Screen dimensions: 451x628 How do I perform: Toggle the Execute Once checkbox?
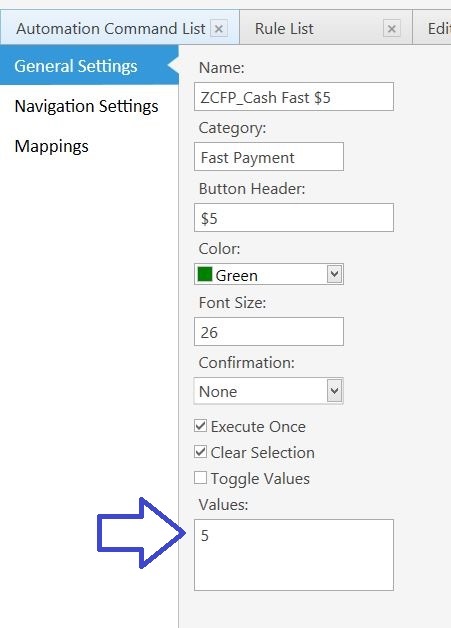pos(200,425)
